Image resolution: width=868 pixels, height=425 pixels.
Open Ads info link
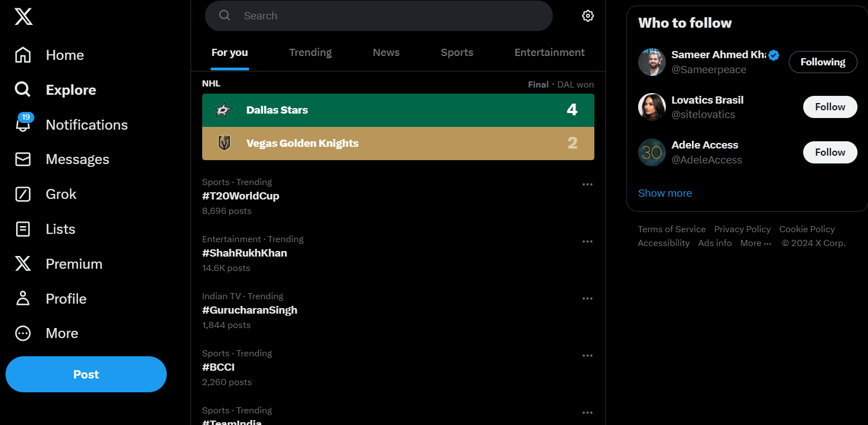715,243
